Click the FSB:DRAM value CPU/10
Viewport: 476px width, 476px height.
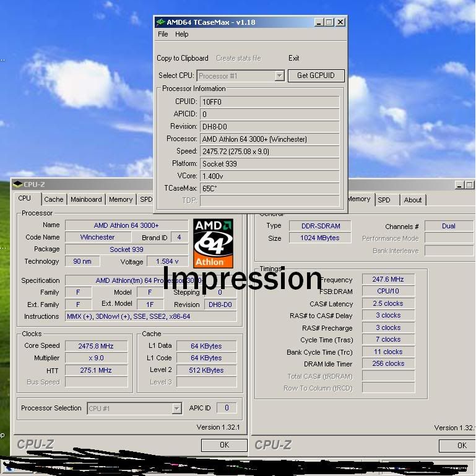click(x=388, y=291)
